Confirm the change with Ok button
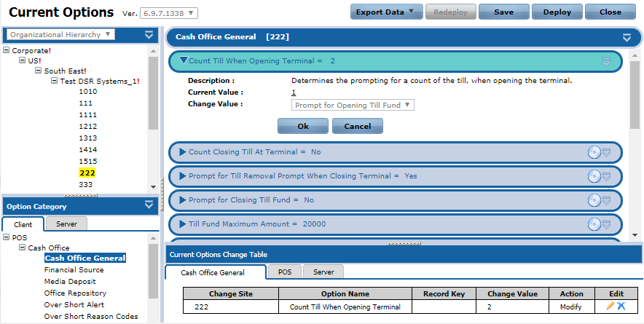This screenshot has width=644, height=324. [x=303, y=126]
